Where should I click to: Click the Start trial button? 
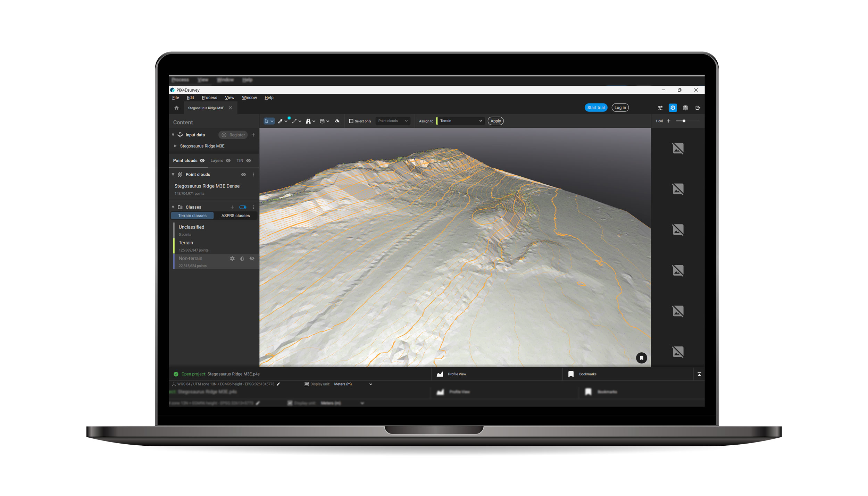(x=596, y=108)
